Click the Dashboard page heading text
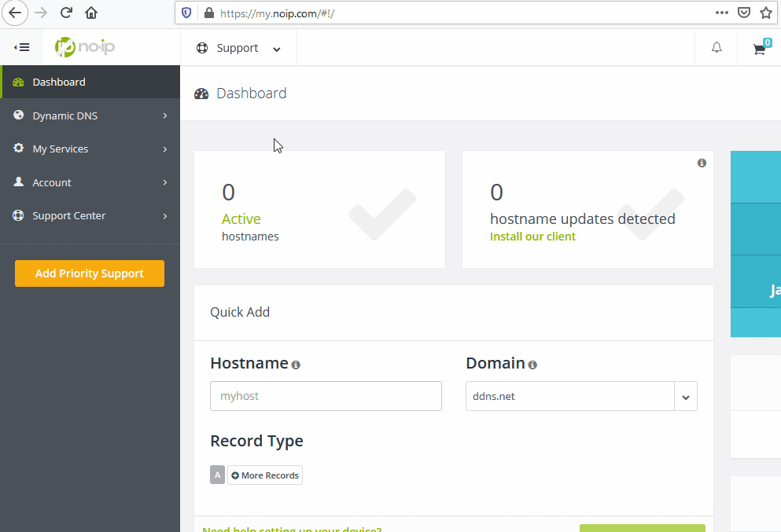The image size is (781, 532). click(251, 93)
